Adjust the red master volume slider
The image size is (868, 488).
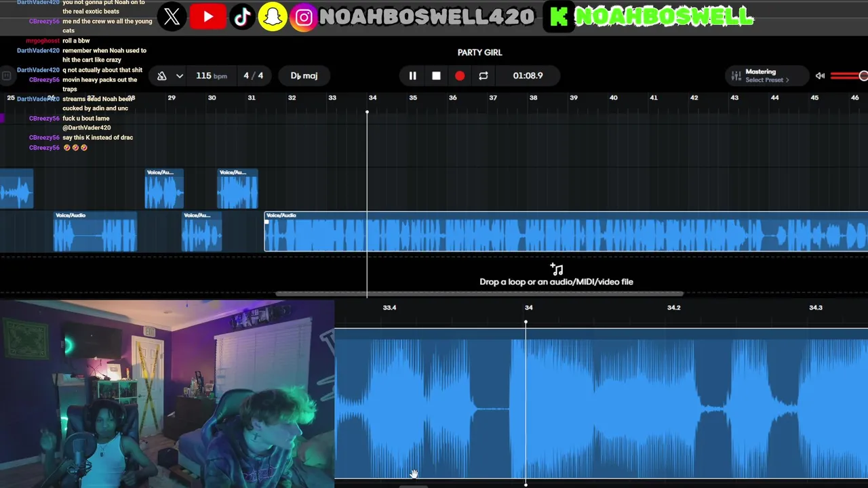tap(849, 76)
